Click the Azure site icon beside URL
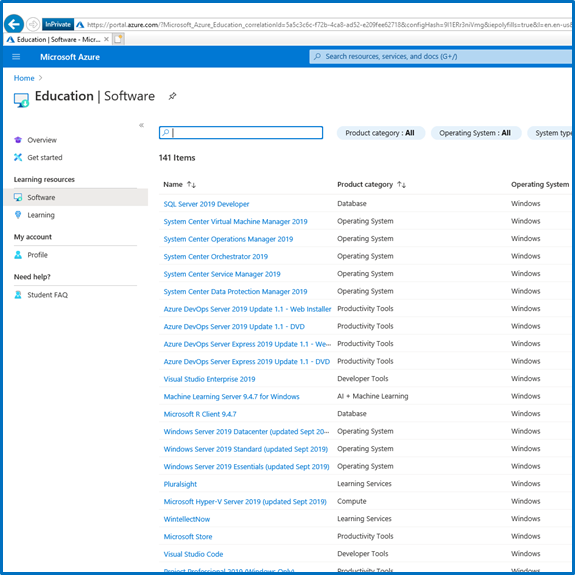 point(80,25)
